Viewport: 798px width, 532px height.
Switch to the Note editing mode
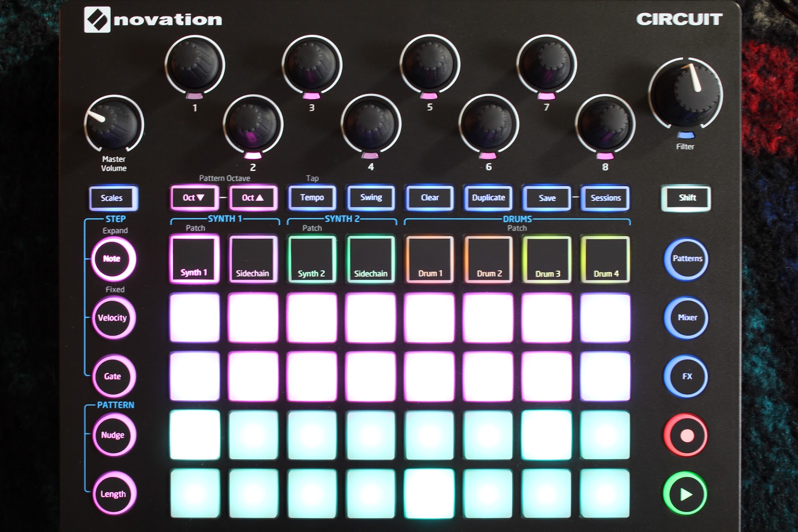(x=113, y=258)
